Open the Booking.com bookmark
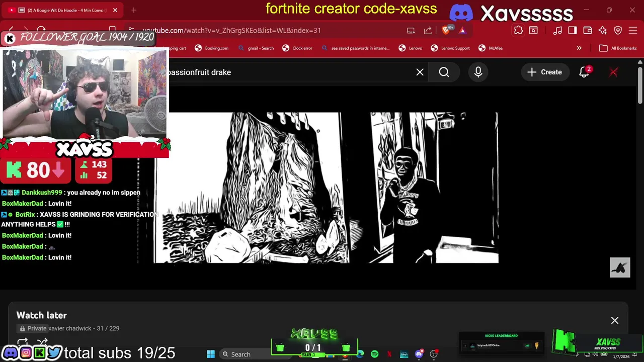This screenshot has width=644, height=362. pos(211,48)
